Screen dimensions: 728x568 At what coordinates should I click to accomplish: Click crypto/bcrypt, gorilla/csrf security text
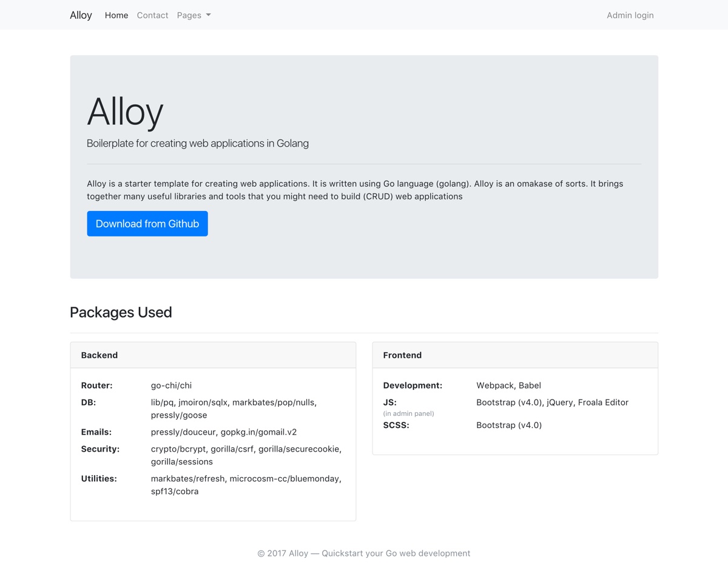click(x=246, y=455)
